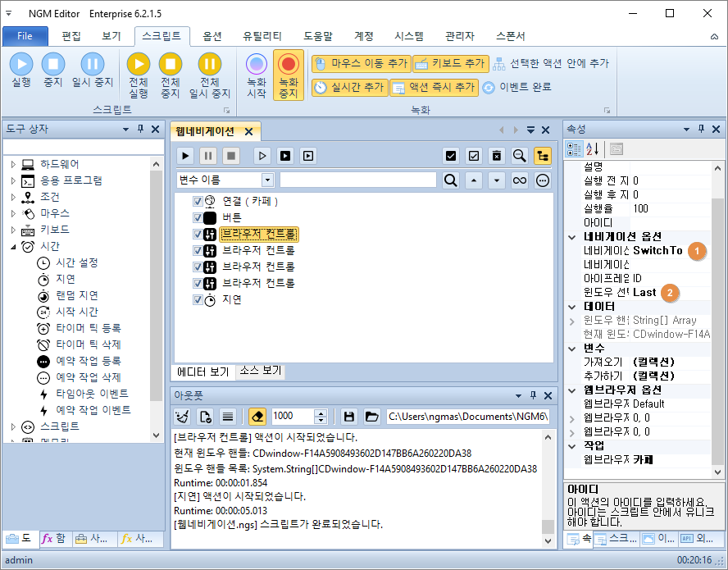The width and height of the screenshot is (728, 570).
Task: Select 예약 작업 등록 tool
Action: [89, 361]
